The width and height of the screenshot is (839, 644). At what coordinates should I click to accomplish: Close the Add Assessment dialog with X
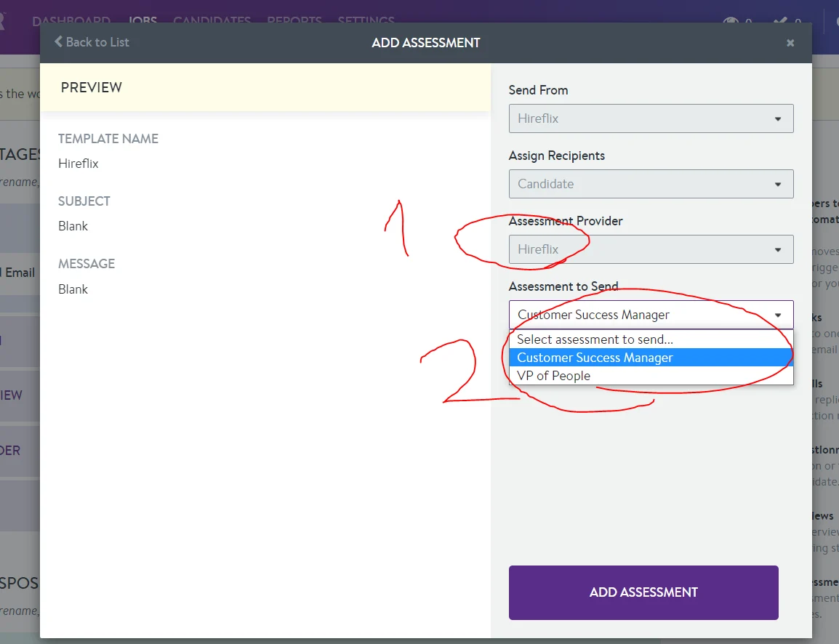tap(790, 43)
